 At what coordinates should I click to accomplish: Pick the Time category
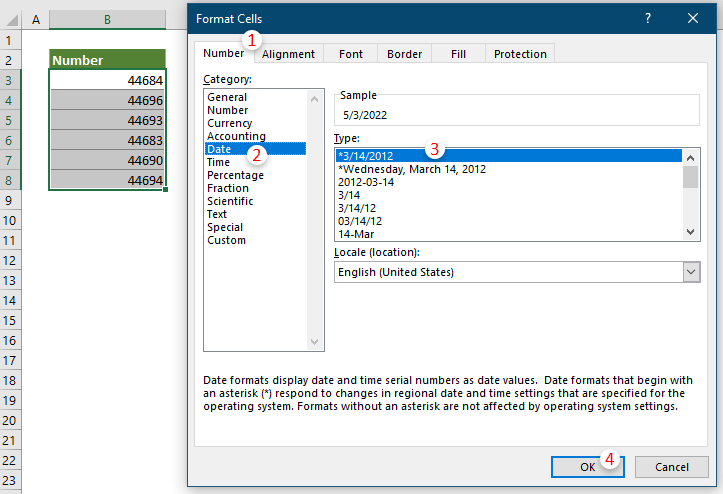(x=218, y=162)
